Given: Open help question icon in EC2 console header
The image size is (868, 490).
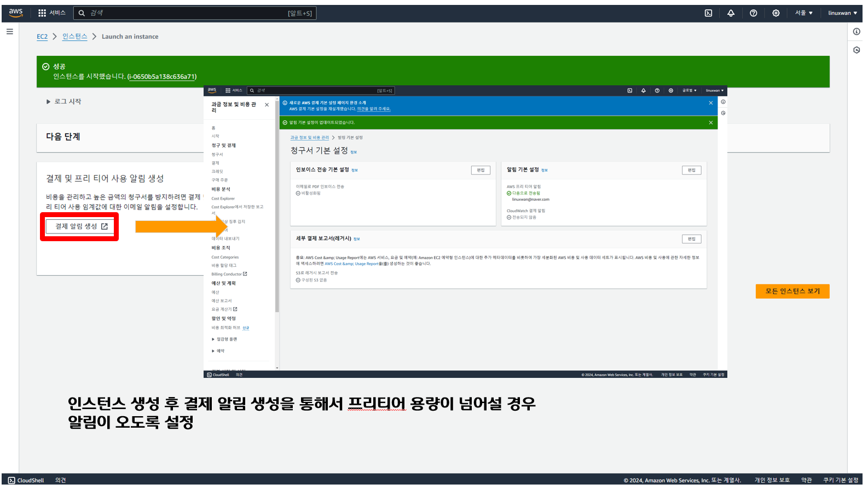Looking at the screenshot, I should pos(754,13).
